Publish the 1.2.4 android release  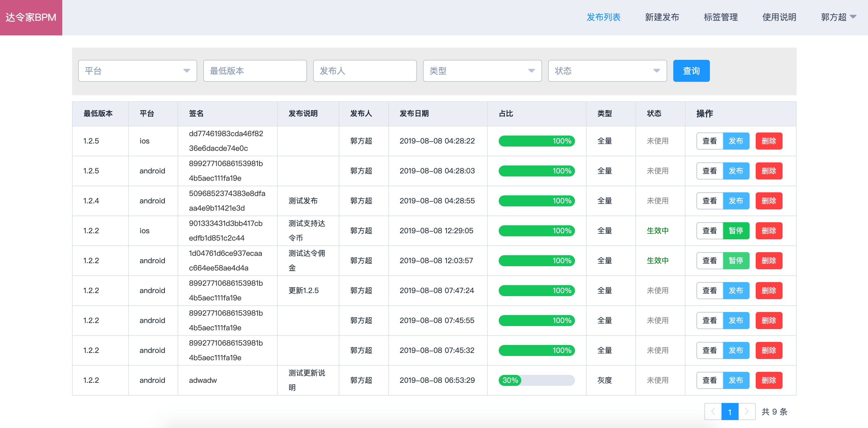coord(736,201)
